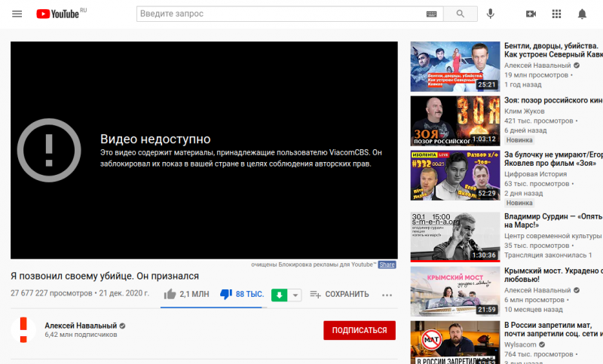The width and height of the screenshot is (603, 364).
Task: Open the on-screen keyboard in search box
Action: tap(432, 14)
